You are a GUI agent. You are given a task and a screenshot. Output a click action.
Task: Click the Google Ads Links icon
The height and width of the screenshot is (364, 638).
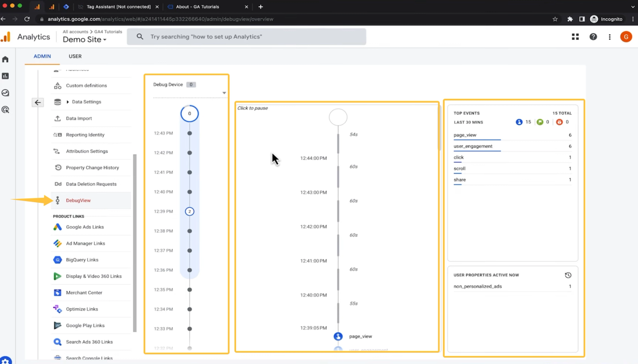[57, 227]
